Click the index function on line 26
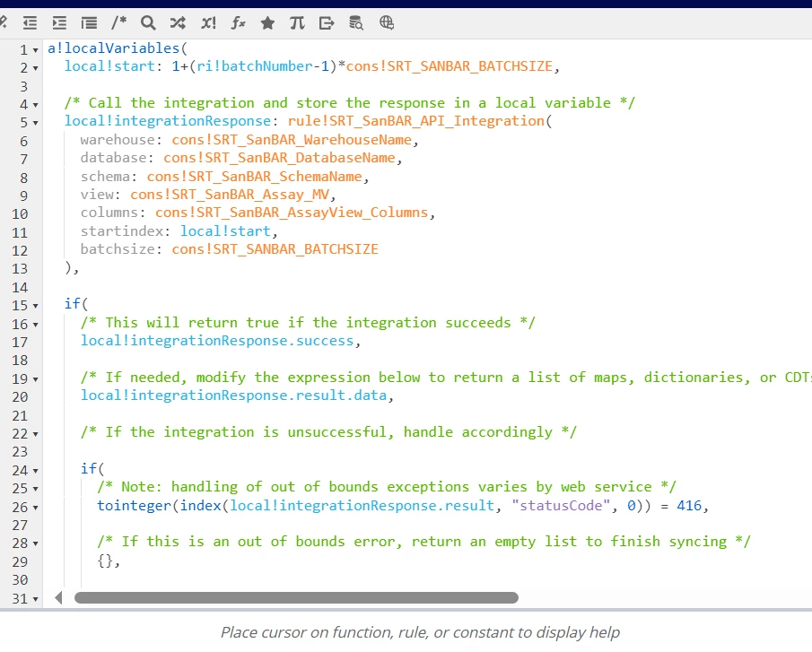This screenshot has width=812, height=652. click(200, 506)
